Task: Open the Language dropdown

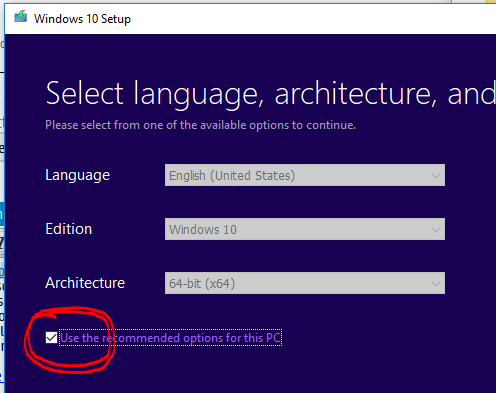Action: point(305,175)
